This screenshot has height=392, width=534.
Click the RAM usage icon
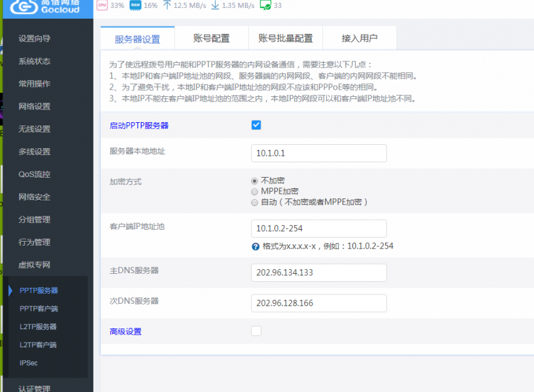point(136,5)
